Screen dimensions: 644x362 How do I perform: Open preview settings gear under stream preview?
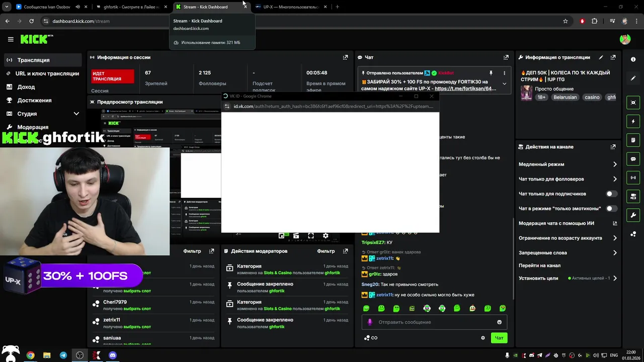326,236
